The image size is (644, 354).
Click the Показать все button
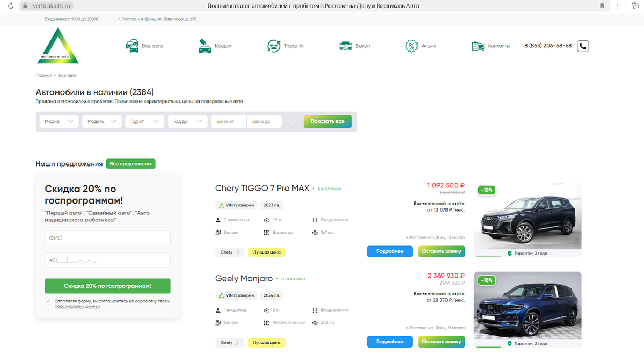tap(327, 121)
